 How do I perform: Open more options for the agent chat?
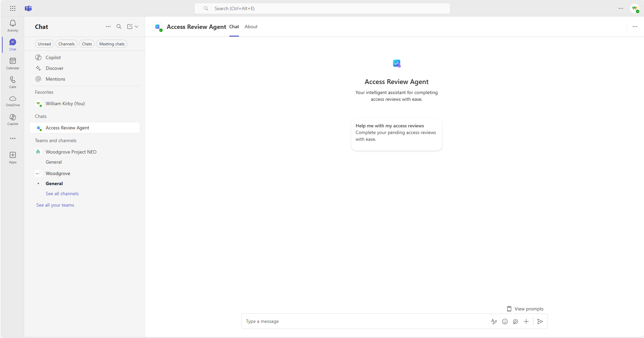(635, 27)
